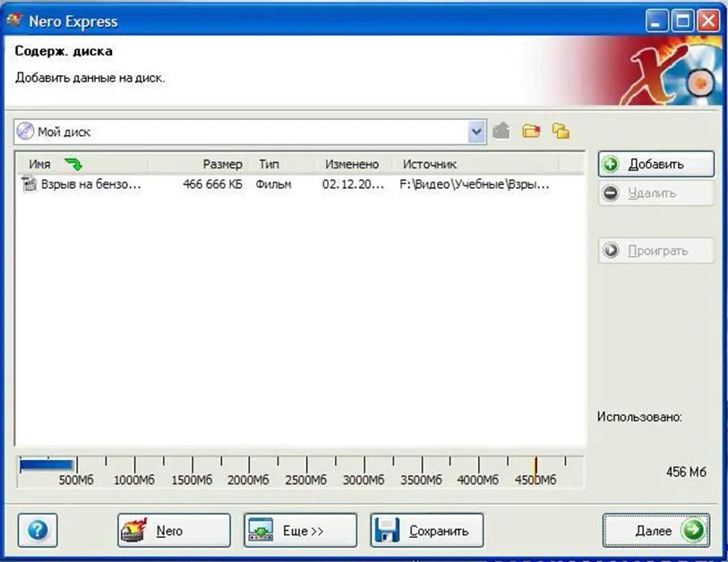Click the go up one folder icon
Screen dimensions: 728x562
tap(501, 132)
